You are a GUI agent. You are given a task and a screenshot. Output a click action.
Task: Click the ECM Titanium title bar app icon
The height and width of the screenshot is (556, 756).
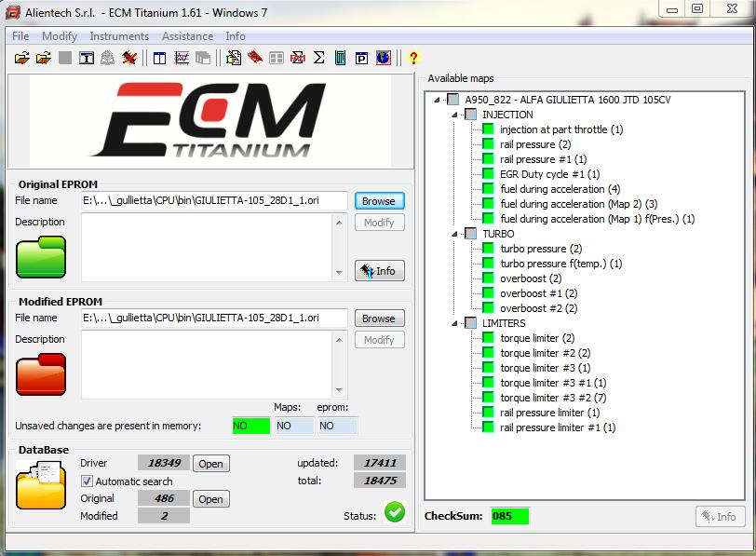point(13,12)
